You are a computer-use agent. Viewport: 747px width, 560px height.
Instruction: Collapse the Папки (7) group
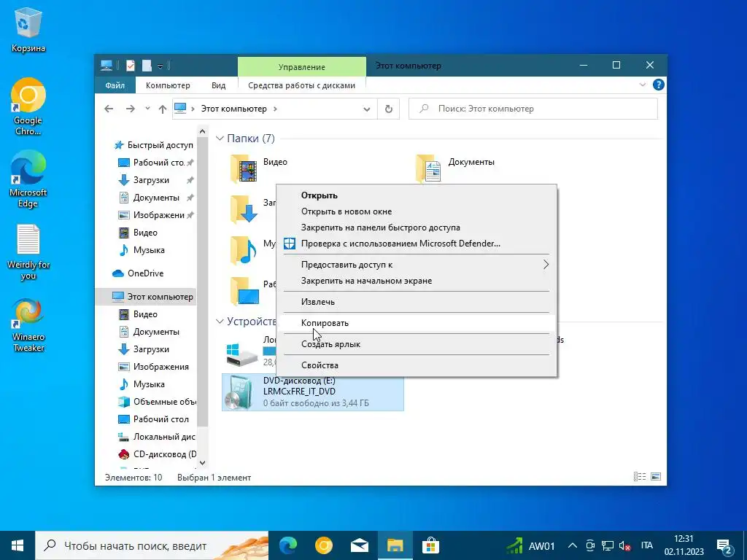tap(220, 138)
